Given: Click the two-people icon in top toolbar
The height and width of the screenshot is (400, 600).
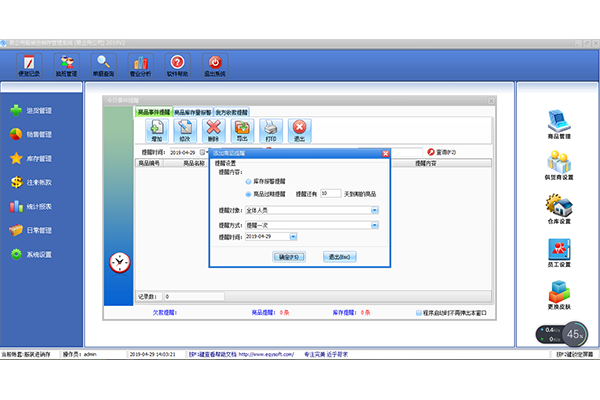Looking at the screenshot, I should [x=67, y=66].
